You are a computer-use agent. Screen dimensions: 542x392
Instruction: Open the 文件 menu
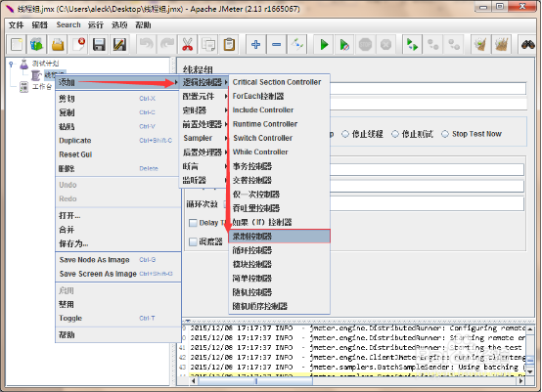(x=16, y=25)
